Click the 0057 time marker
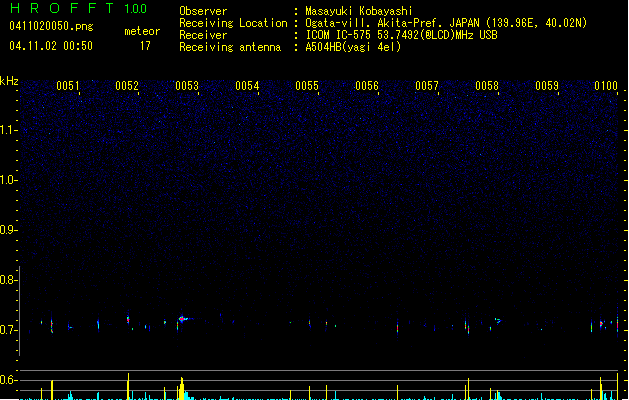Image resolution: width=629 pixels, height=400 pixels. click(x=427, y=86)
